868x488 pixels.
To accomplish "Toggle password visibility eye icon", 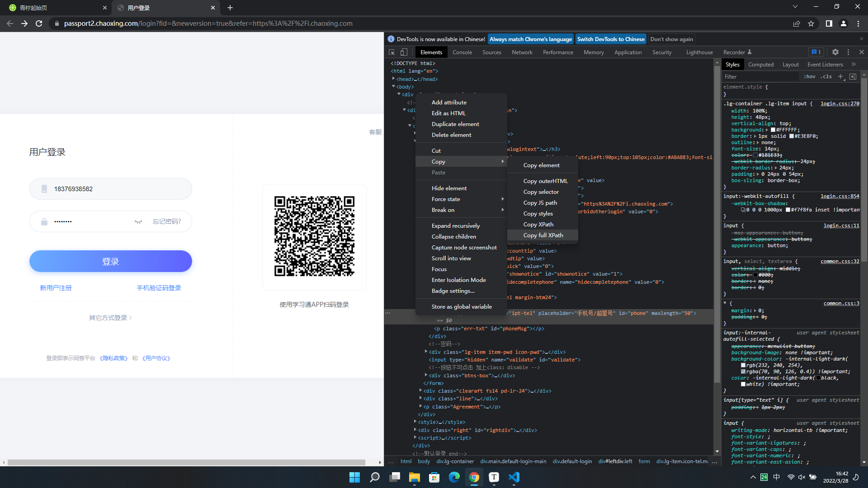I will 138,221.
